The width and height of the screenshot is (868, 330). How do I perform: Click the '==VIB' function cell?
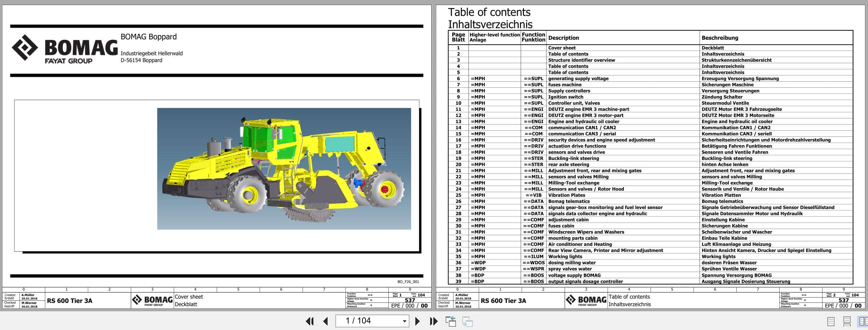click(x=533, y=195)
